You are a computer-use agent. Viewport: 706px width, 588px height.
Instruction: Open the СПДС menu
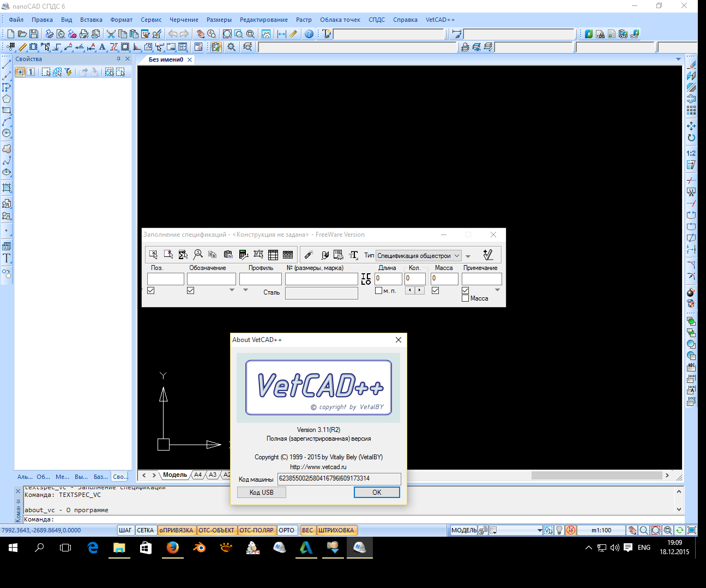(376, 20)
